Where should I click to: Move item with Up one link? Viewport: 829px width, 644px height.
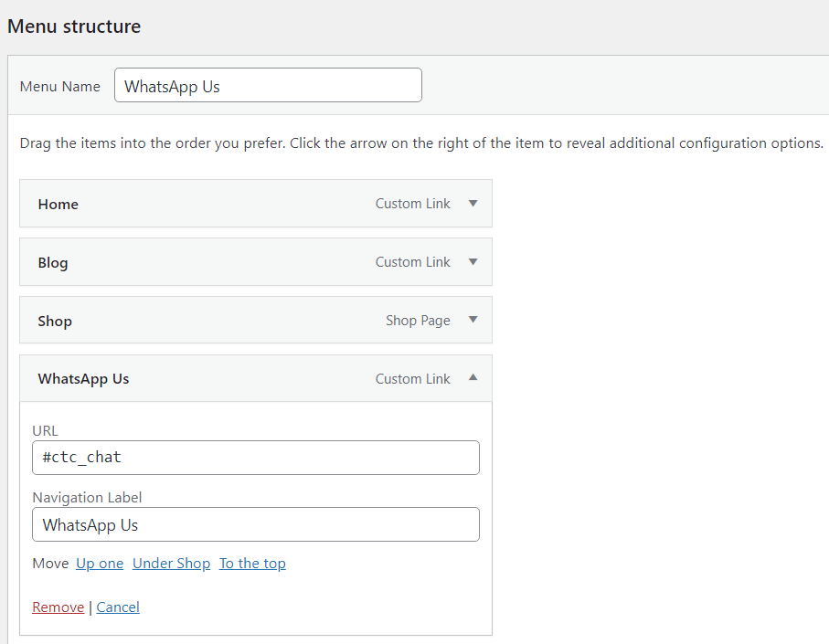(x=100, y=564)
